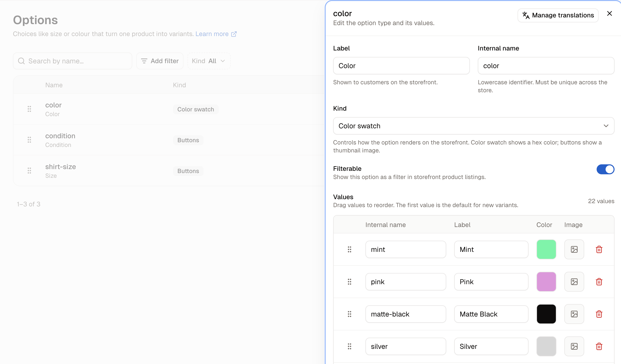The height and width of the screenshot is (364, 621).
Task: Click Manage translations button
Action: pos(558,15)
